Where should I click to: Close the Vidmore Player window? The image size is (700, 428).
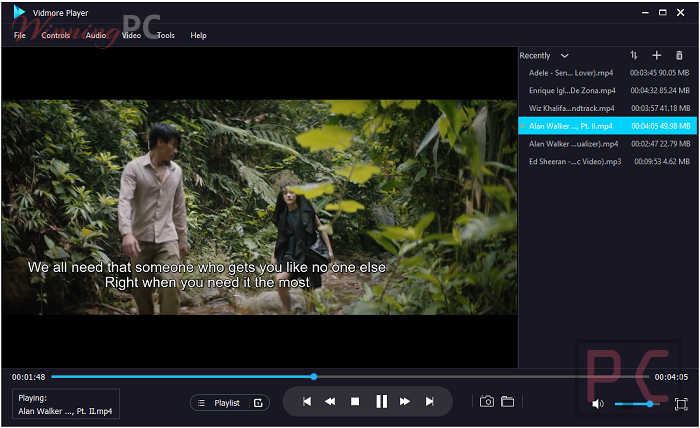click(680, 12)
